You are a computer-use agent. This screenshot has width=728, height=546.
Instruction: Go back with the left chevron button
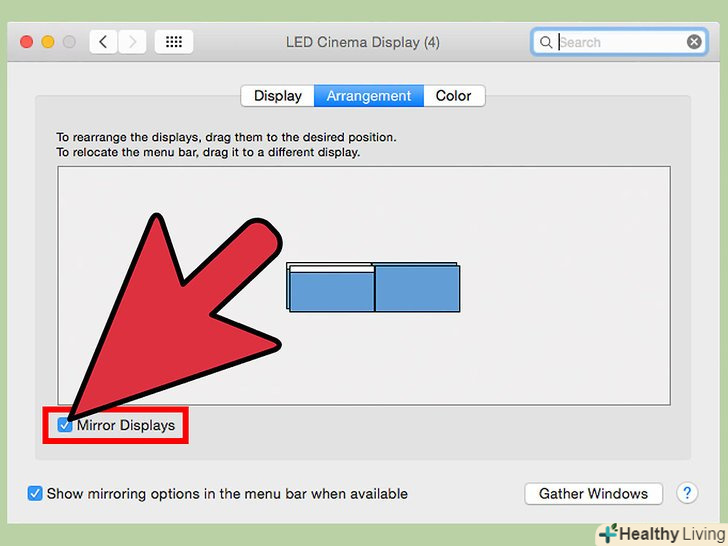(103, 42)
